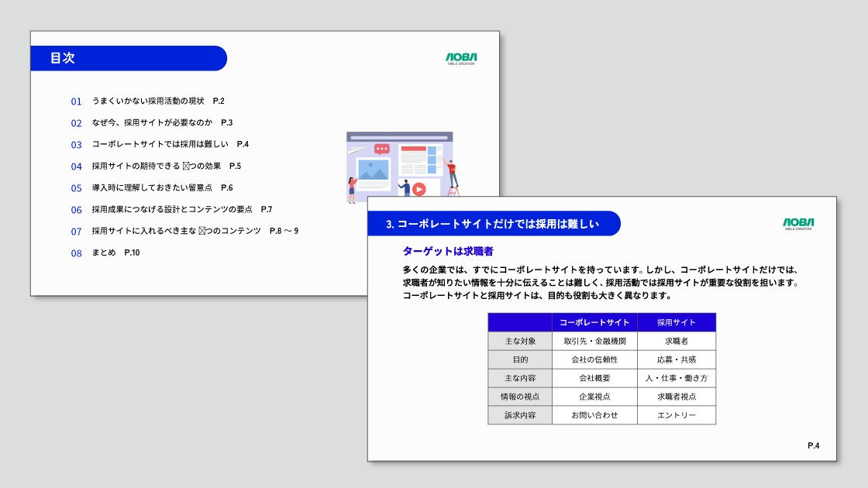Viewport: 868px width, 488px height.
Task: Click the 採用サイト table column header
Action: (x=676, y=322)
